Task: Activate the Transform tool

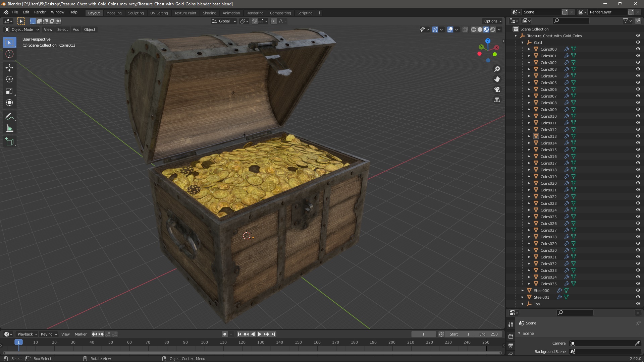Action: coord(9,103)
